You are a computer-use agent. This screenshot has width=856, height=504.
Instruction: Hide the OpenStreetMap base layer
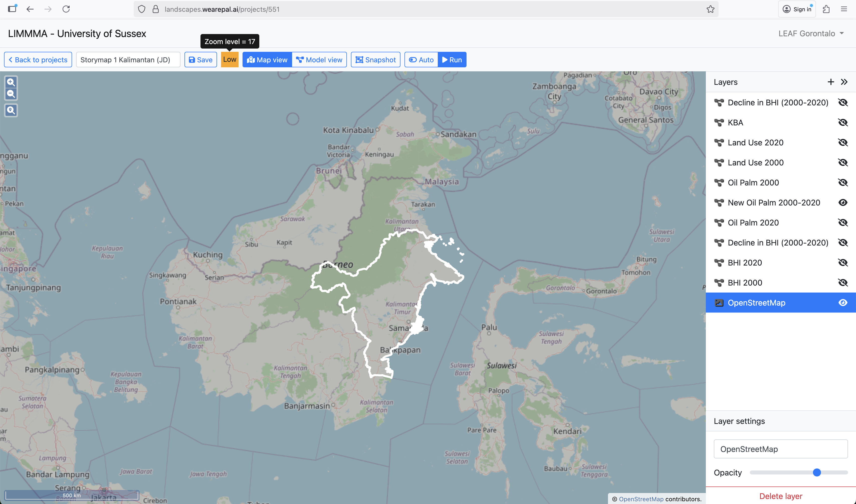click(843, 303)
